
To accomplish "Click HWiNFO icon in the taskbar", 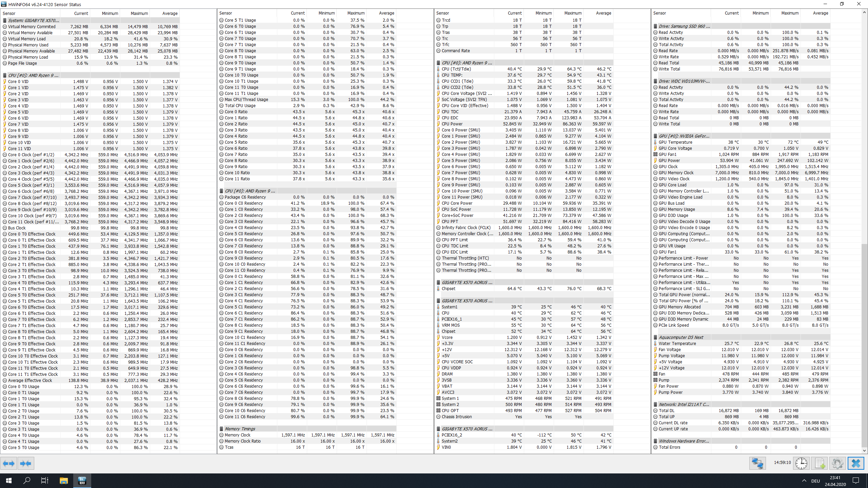I will point(82,481).
